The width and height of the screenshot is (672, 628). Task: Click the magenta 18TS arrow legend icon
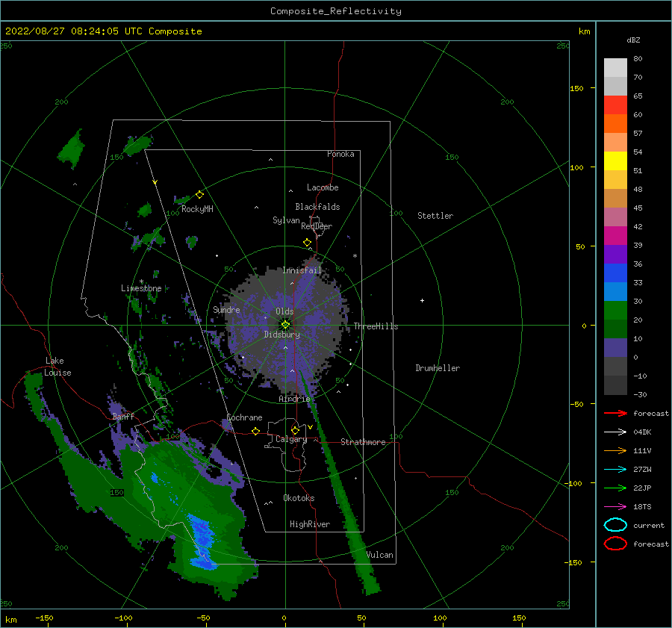pos(615,507)
